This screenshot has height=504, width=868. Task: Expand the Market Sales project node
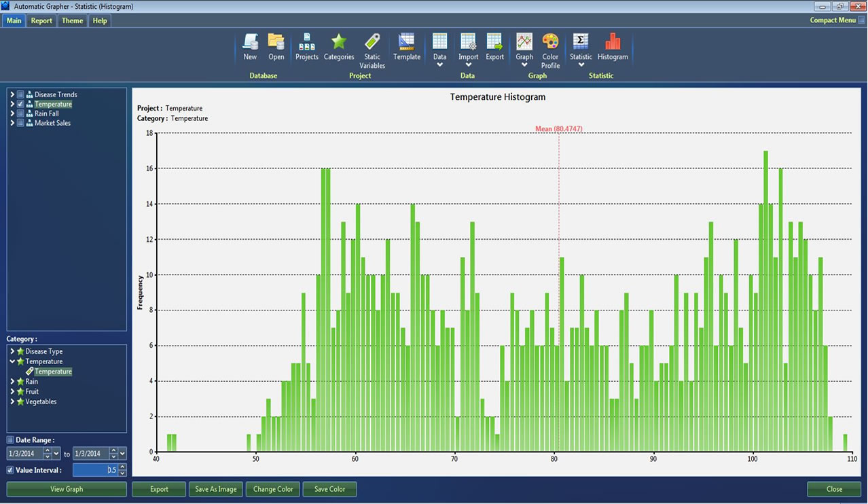12,123
